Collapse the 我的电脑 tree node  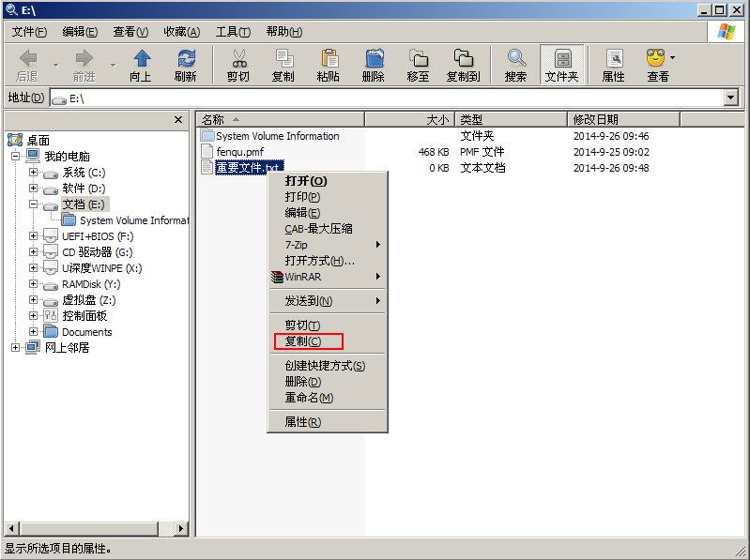16,156
